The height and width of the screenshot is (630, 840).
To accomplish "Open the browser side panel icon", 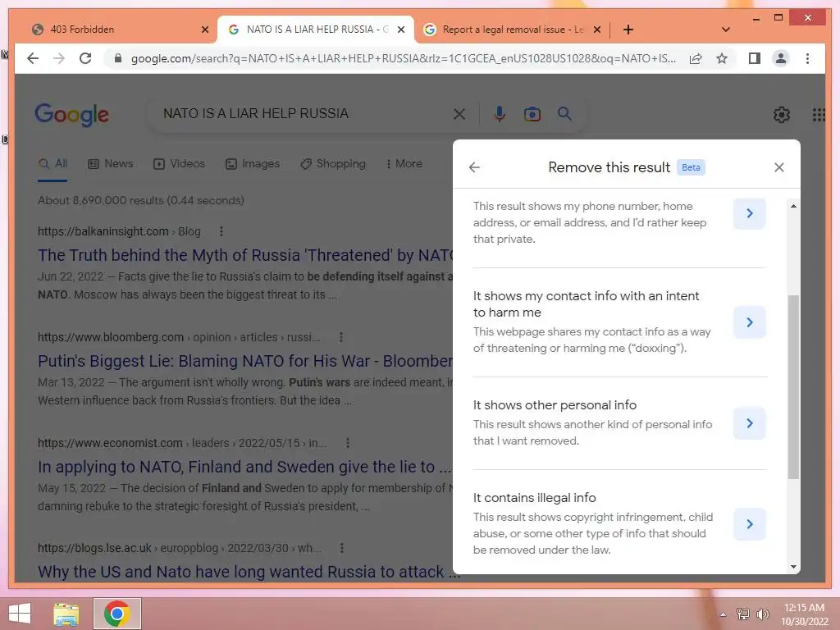I will point(755,58).
